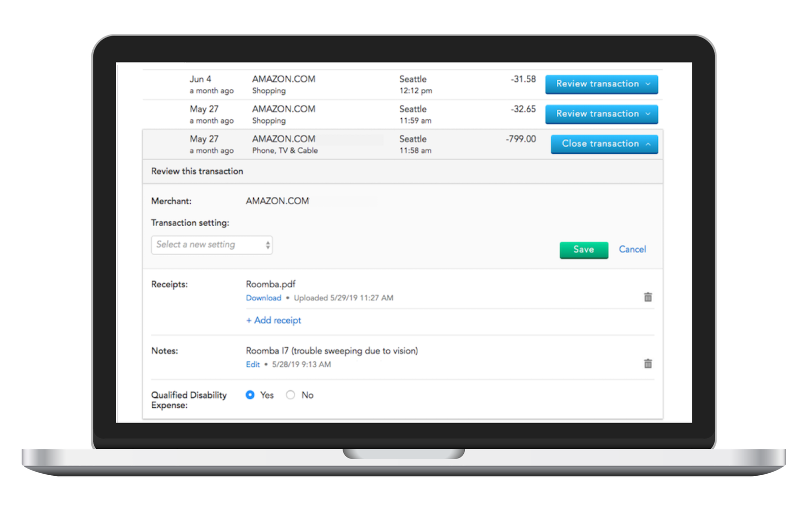Open the Review this transaction section
Image resolution: width=812 pixels, height=529 pixels.
(197, 171)
